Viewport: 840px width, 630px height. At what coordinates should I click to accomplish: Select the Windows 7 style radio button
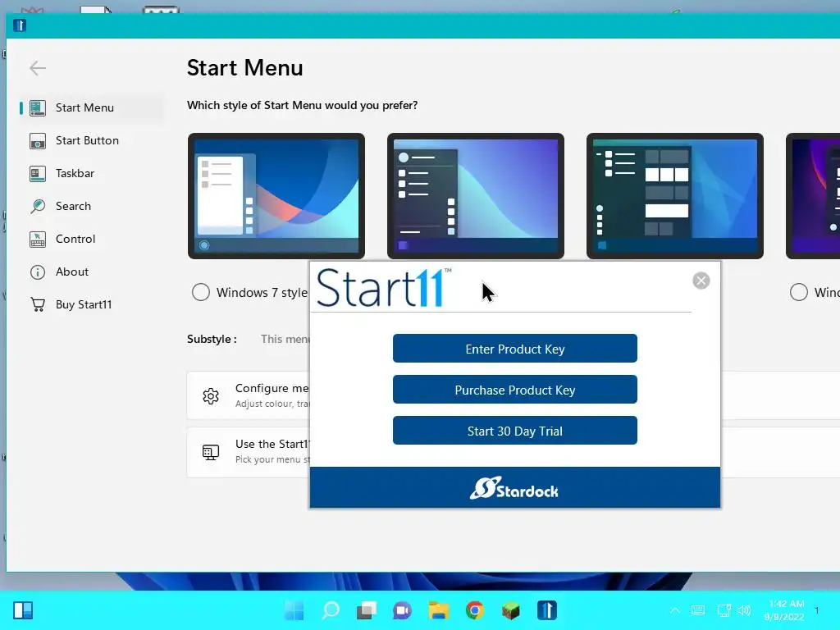click(201, 293)
